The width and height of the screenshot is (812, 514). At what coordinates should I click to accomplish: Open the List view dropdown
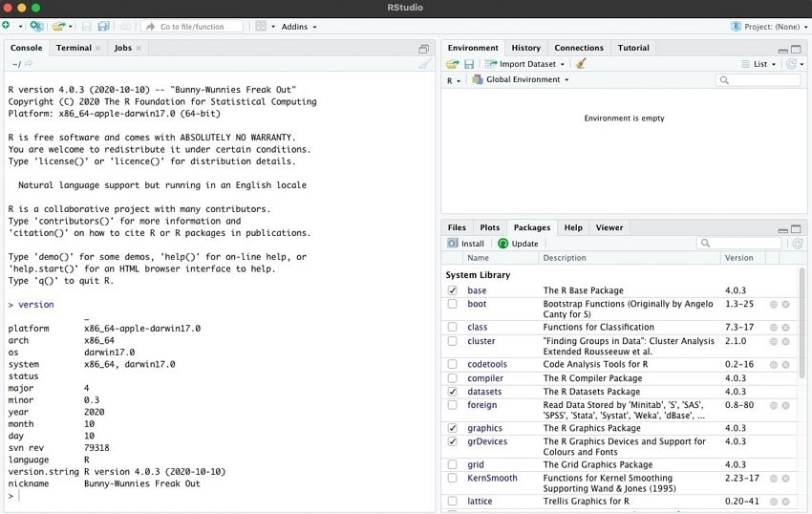pyautogui.click(x=759, y=64)
